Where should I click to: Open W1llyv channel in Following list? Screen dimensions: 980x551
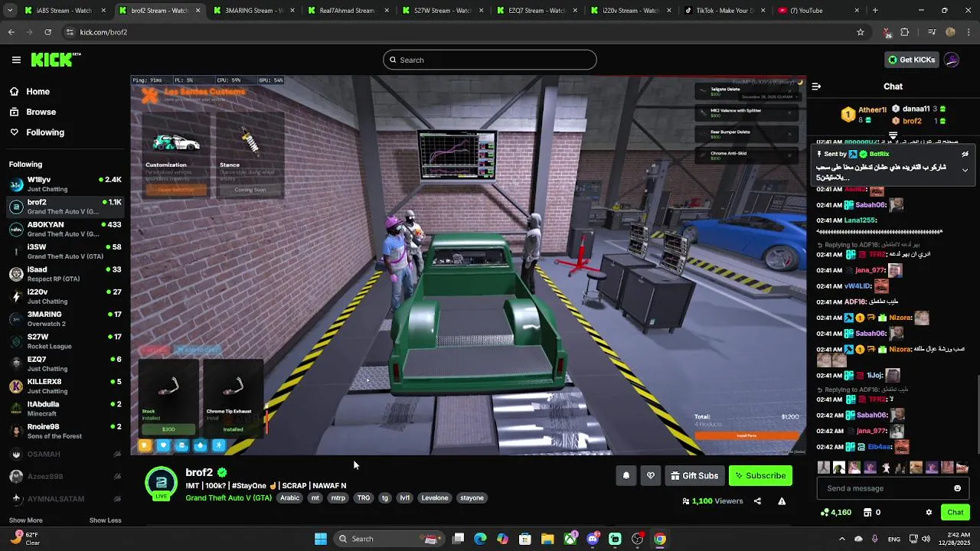coord(65,184)
